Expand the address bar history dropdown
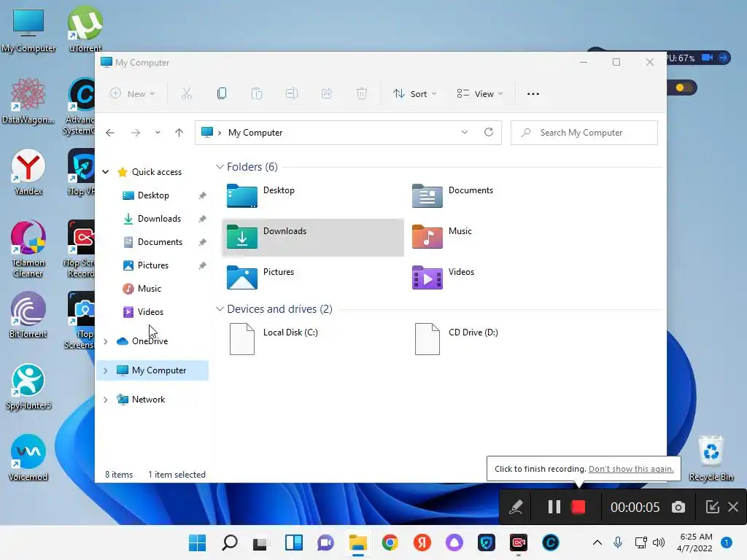Image resolution: width=747 pixels, height=560 pixels. 465,133
